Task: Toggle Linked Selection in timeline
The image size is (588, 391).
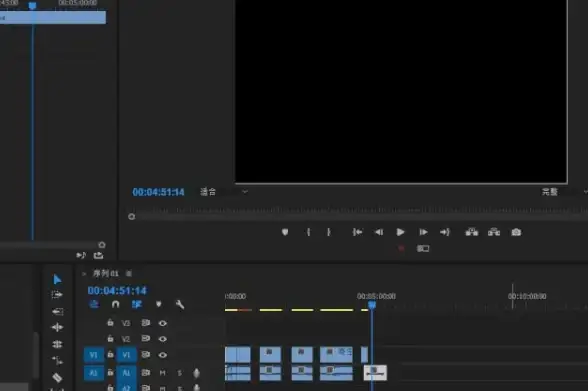Action: (x=136, y=304)
